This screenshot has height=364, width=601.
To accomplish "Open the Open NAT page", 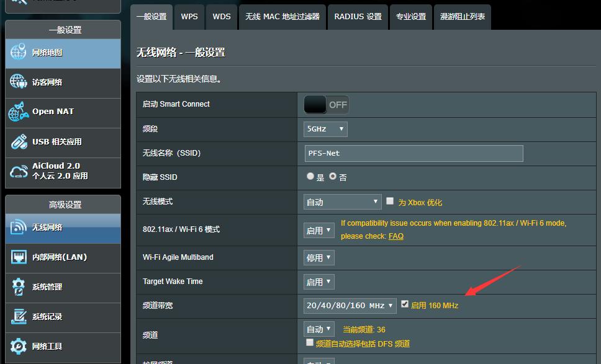I will pos(63,113).
